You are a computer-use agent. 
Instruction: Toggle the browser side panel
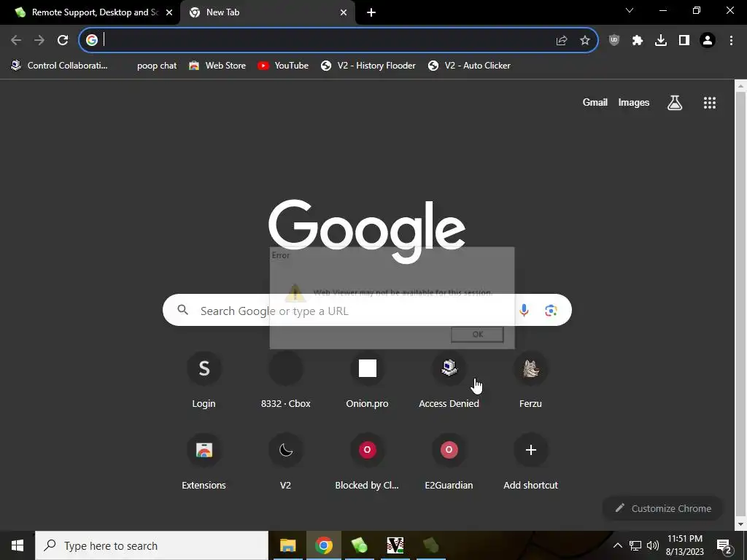[684, 41]
